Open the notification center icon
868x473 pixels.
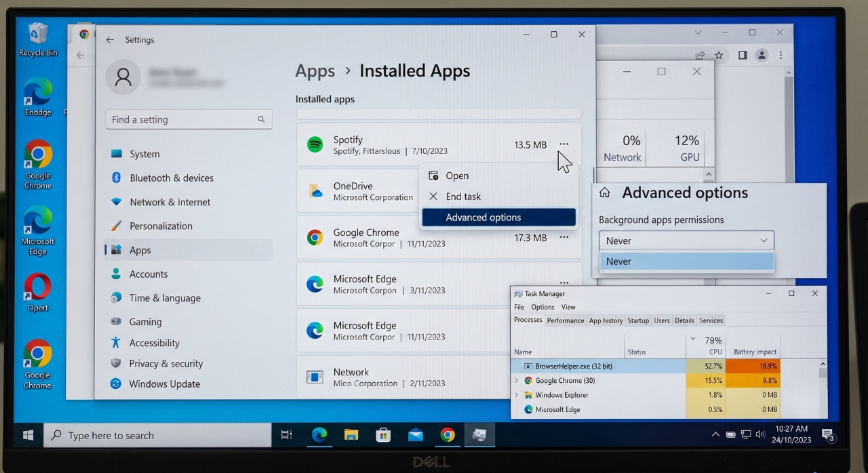(827, 435)
